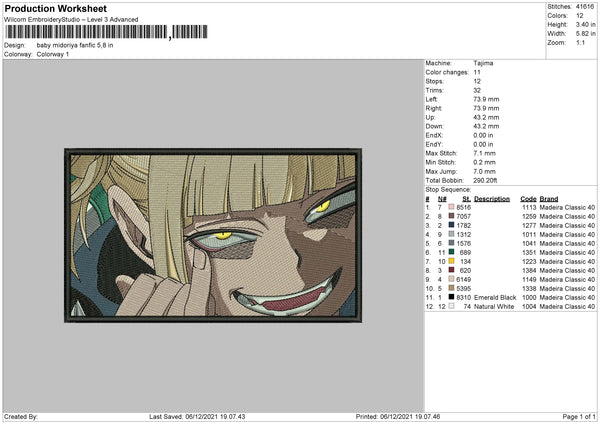Click thread code 1259 in row 2
600x424 pixels.
(529, 217)
